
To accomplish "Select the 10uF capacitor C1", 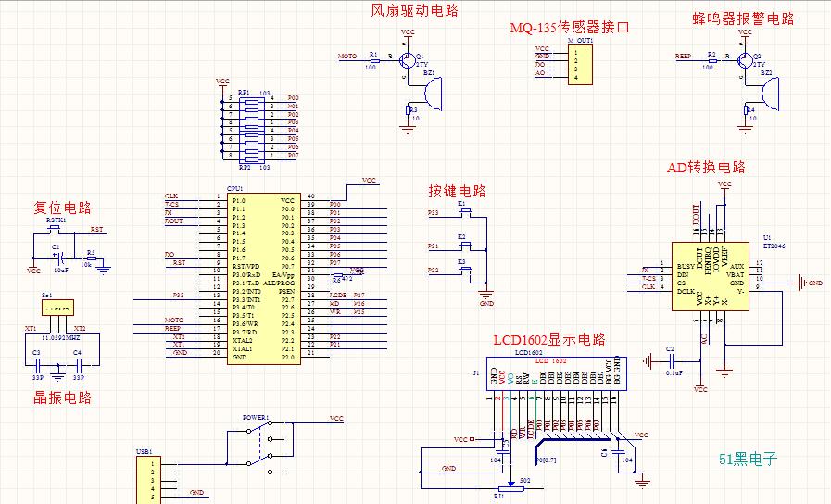I will 60,258.
